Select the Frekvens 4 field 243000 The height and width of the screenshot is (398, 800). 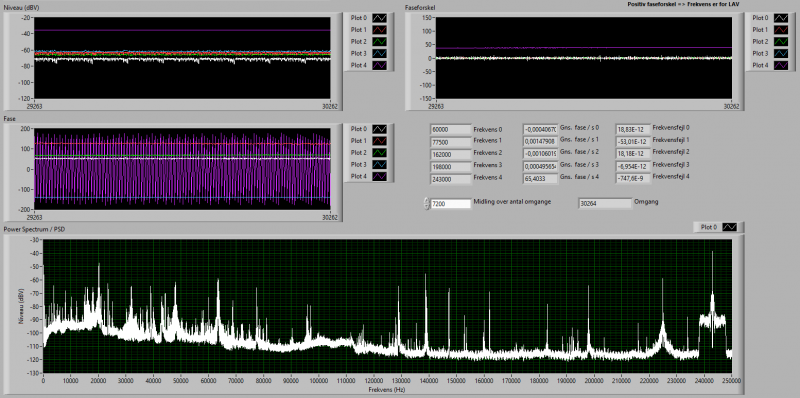point(451,179)
